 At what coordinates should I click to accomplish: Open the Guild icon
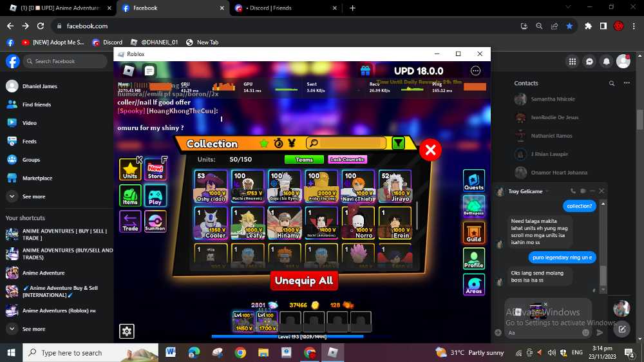click(x=473, y=232)
